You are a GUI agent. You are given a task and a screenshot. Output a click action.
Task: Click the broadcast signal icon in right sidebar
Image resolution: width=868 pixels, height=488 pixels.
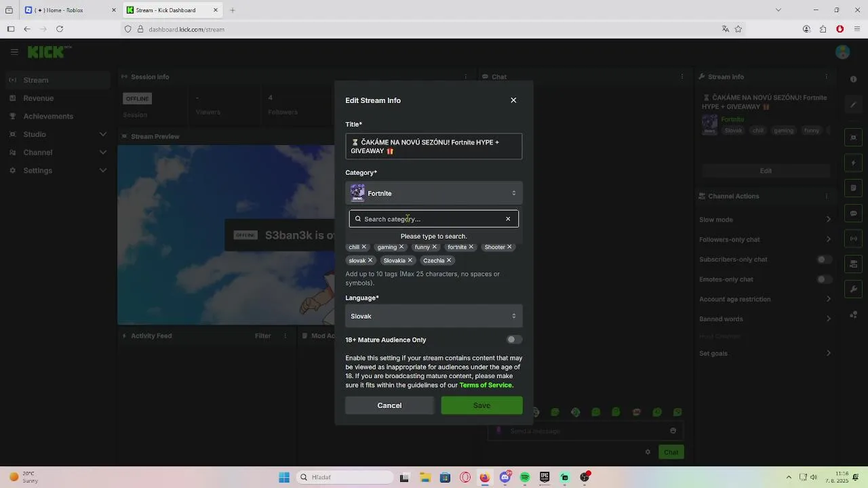[x=854, y=239]
